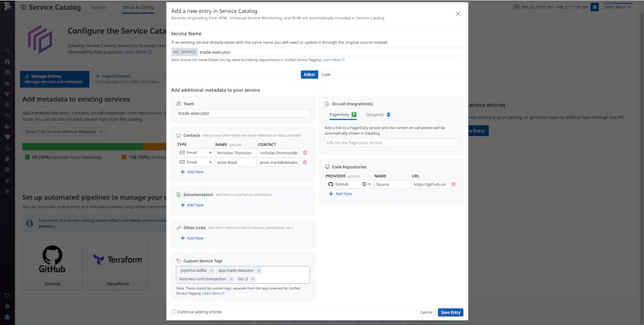Edit the DD_SERVICE name field

[331, 52]
